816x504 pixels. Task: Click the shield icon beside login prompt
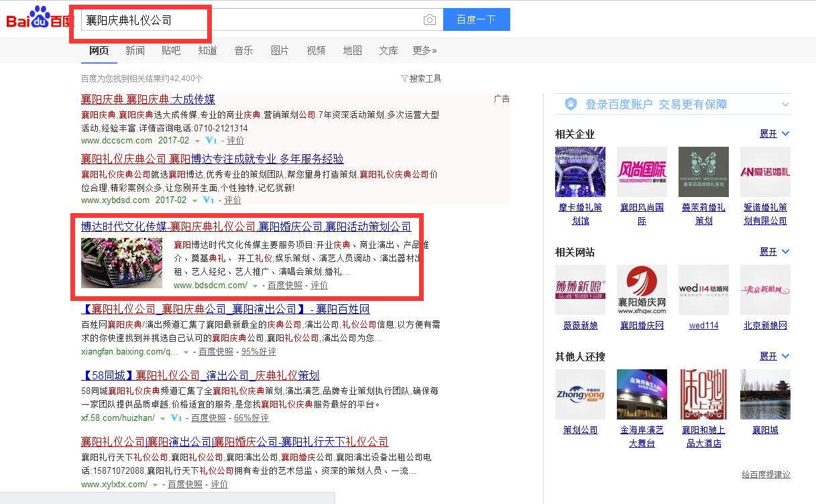pyautogui.click(x=571, y=104)
